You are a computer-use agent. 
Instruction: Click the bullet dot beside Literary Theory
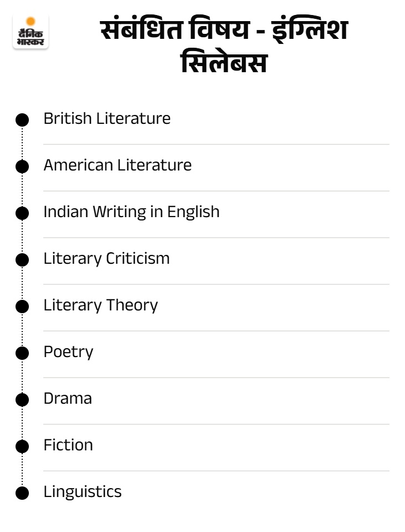[x=22, y=307]
